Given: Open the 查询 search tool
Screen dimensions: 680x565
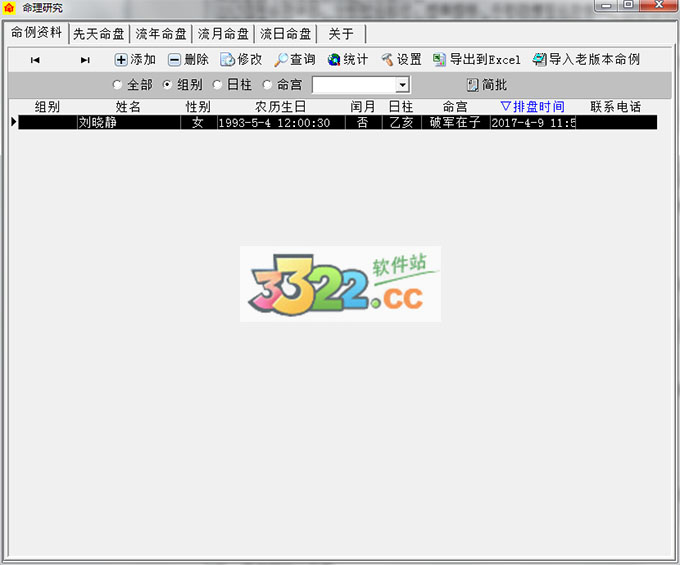Looking at the screenshot, I should tap(294, 59).
